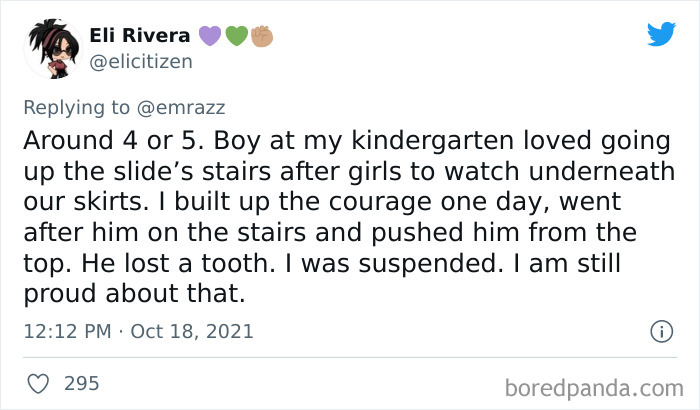Open the tweet info icon
This screenshot has height=410, width=700.
[660, 330]
